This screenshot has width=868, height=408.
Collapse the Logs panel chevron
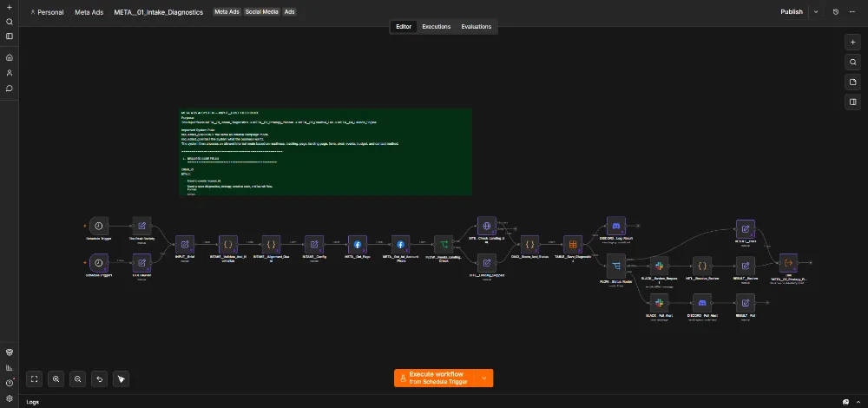coord(859,402)
